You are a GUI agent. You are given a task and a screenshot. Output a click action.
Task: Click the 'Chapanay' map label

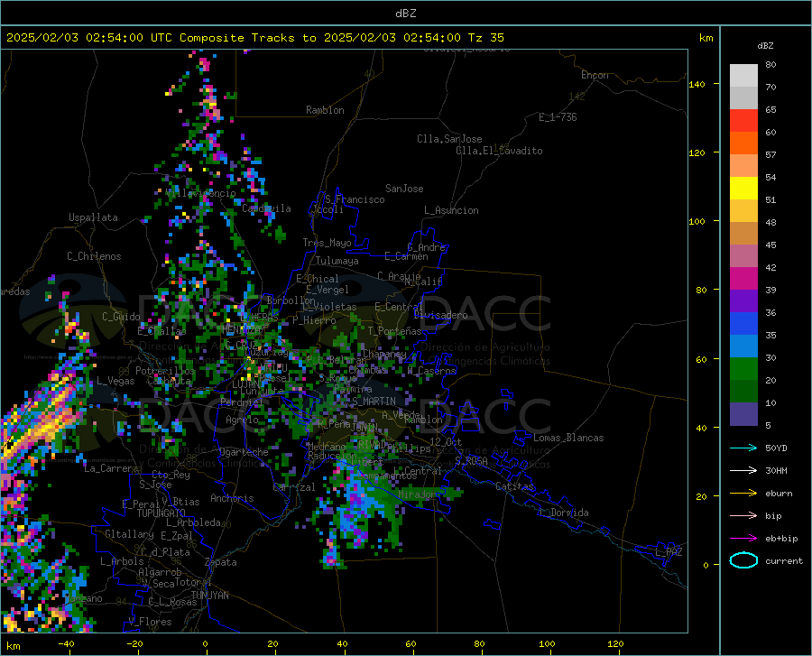[x=384, y=354]
